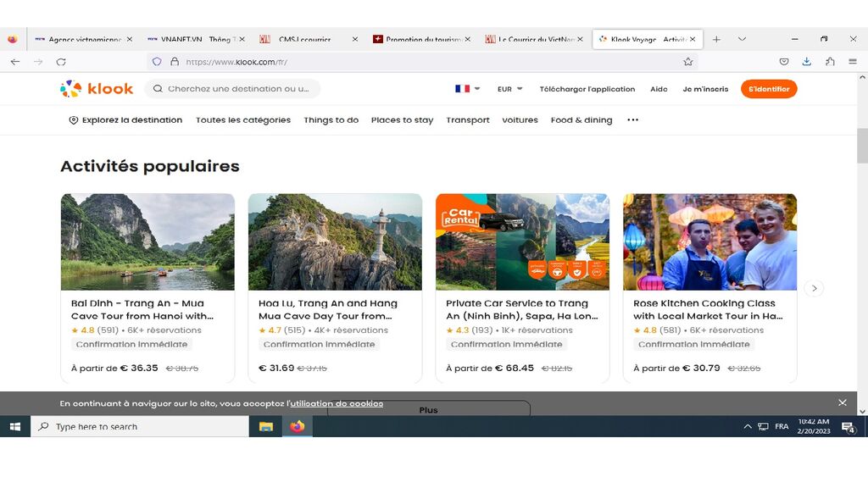This screenshot has width=868, height=488.
Task: Reload the page with the refresh icon
Action: 61,62
